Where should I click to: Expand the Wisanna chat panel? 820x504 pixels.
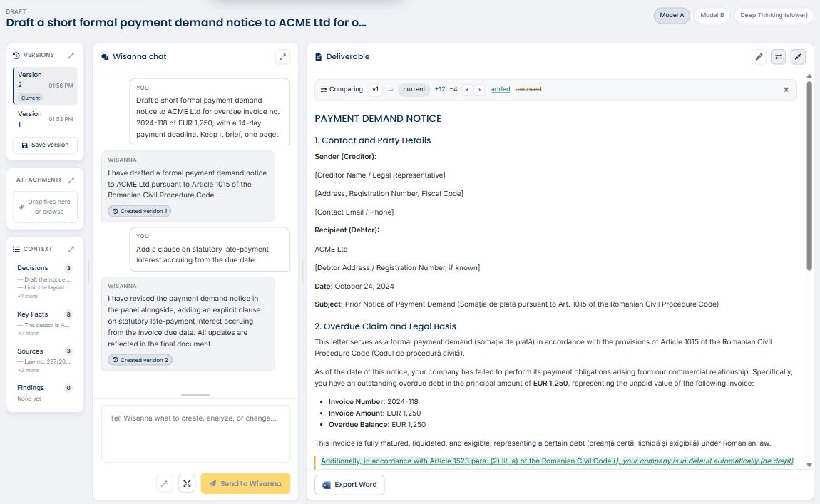pyautogui.click(x=282, y=56)
